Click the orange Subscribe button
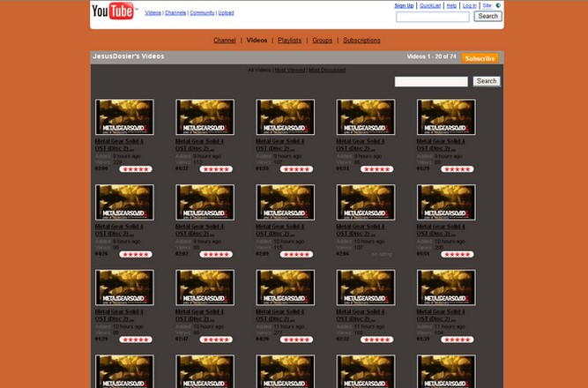This screenshot has width=588, height=388. point(480,58)
